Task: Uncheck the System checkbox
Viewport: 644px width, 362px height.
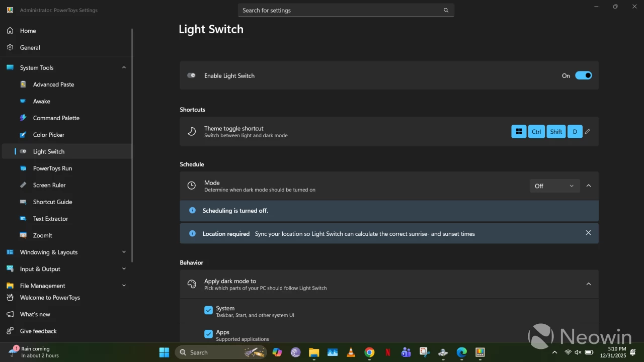Action: click(x=208, y=311)
